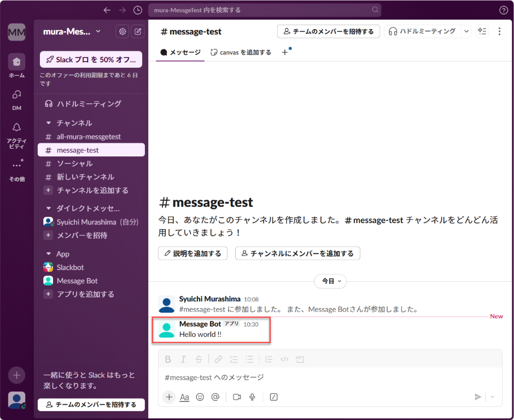Mention someone with @ icon

215,397
